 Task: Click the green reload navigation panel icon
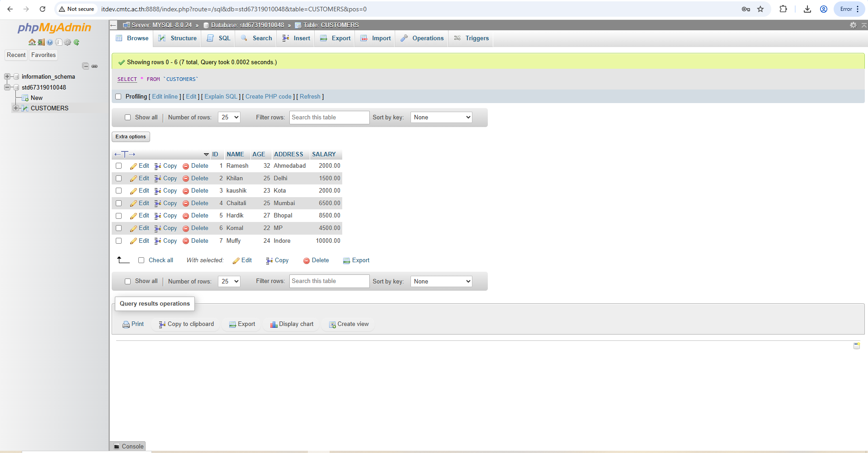tap(76, 42)
